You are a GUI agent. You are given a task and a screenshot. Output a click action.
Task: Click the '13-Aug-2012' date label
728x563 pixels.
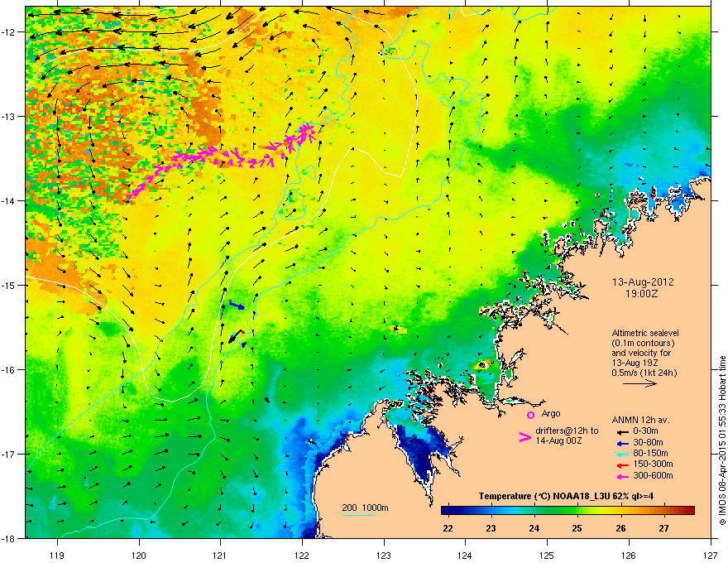click(643, 282)
